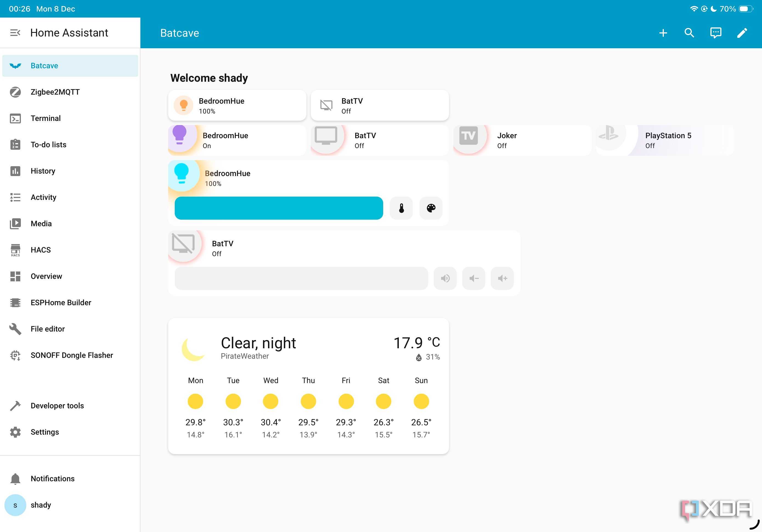Toggle orange BedroomHue bulb icon
The width and height of the screenshot is (762, 532).
click(x=184, y=105)
